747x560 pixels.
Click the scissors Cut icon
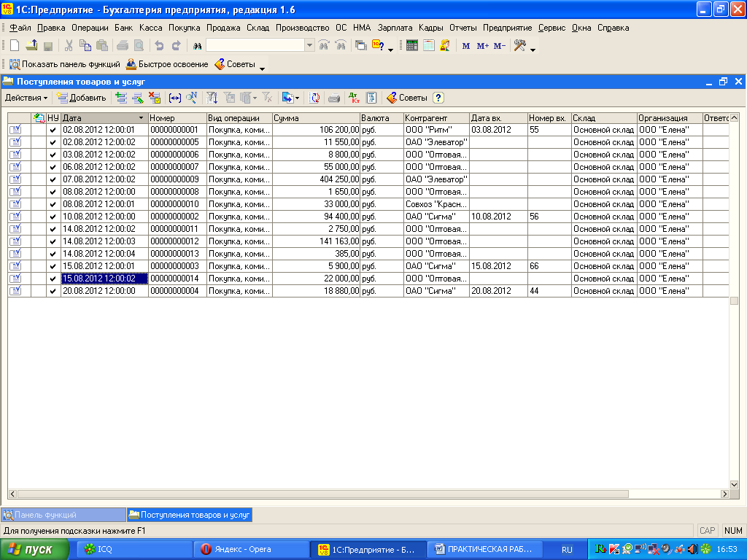tap(69, 46)
